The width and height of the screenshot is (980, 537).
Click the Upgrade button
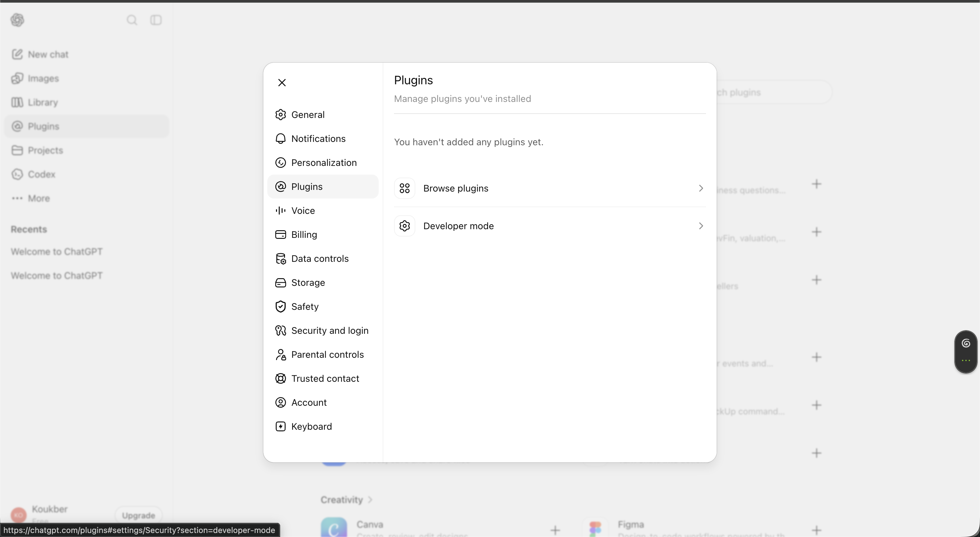(x=138, y=515)
